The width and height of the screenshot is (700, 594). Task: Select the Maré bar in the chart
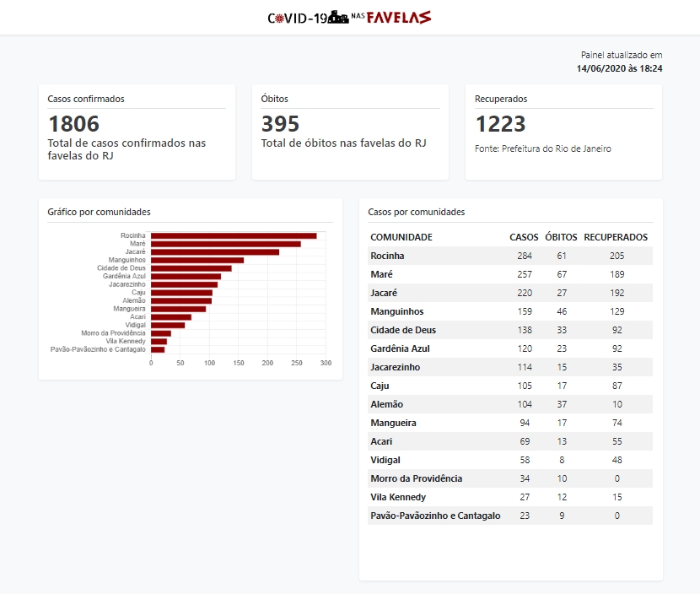tap(225, 244)
